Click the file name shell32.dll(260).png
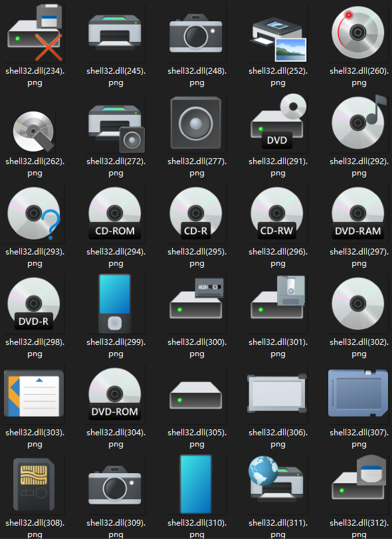Image resolution: width=392 pixels, height=539 pixels. click(x=359, y=76)
